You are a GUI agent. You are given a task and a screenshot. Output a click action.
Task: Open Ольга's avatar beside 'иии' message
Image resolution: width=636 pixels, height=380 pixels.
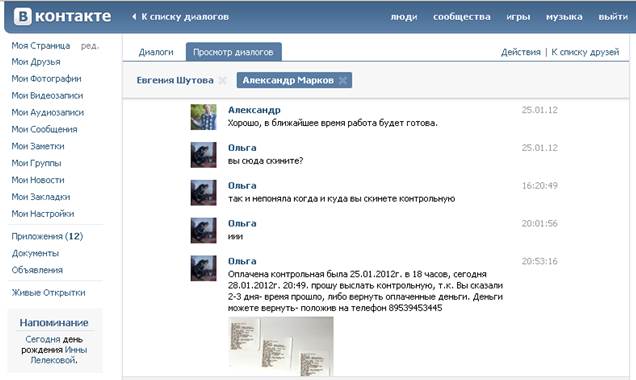coord(203,230)
